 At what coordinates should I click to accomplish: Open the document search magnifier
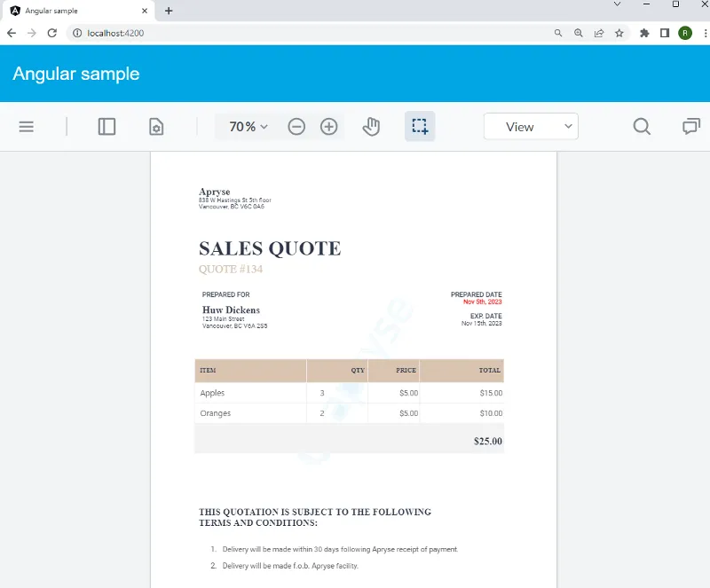tap(642, 127)
